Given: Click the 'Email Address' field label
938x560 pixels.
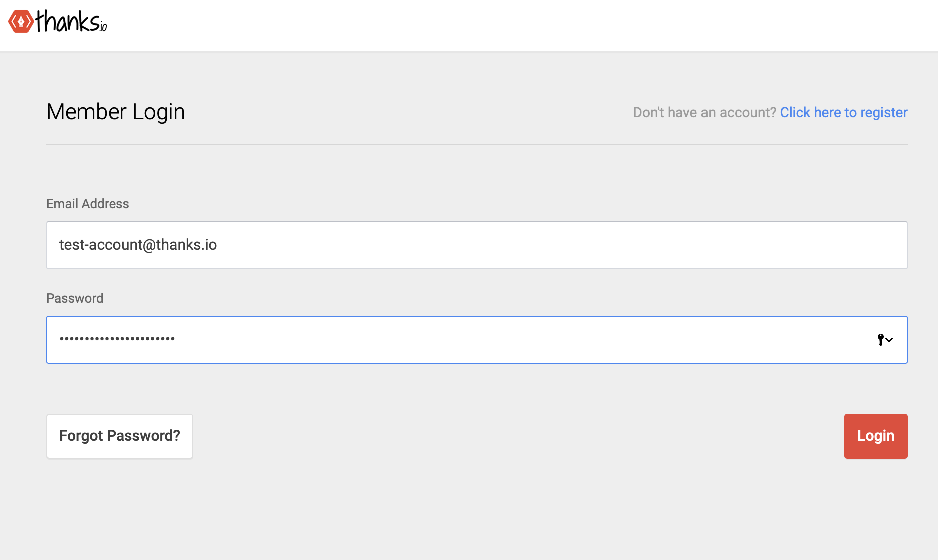Looking at the screenshot, I should tap(87, 204).
